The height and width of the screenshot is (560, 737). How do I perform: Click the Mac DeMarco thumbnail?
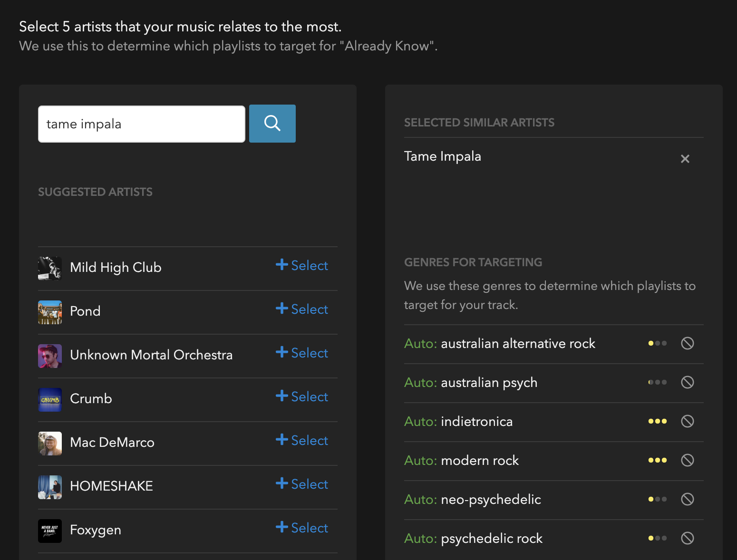coord(50,444)
